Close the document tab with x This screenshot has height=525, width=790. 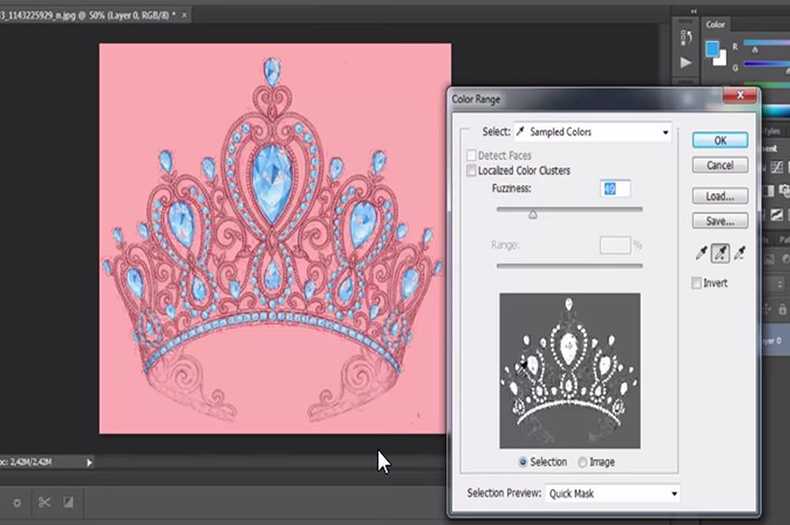184,15
